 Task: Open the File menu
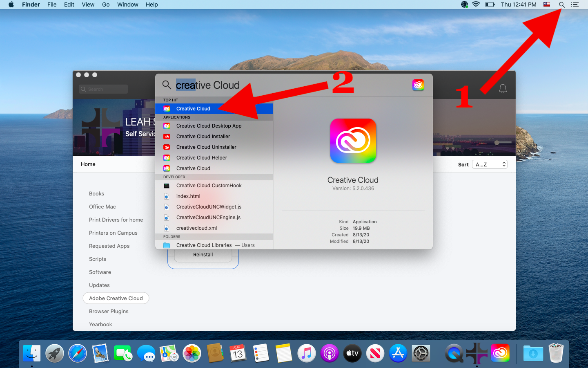[52, 4]
